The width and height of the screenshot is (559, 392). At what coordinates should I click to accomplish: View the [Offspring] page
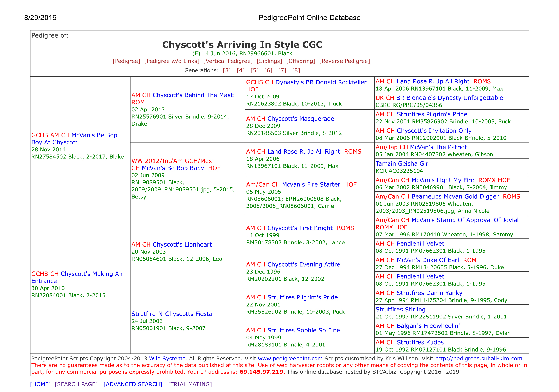tap(301, 61)
